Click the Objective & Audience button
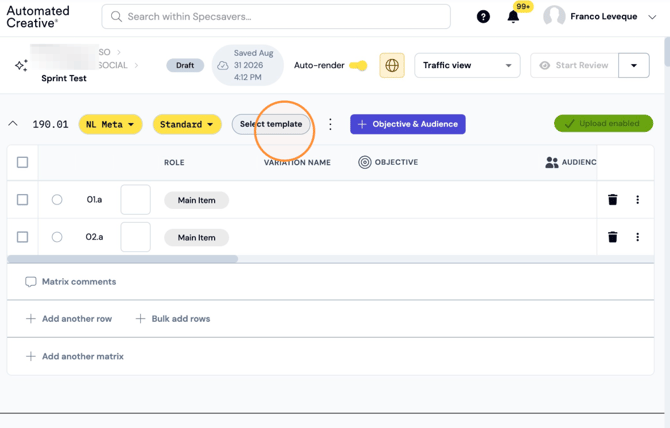 [408, 124]
